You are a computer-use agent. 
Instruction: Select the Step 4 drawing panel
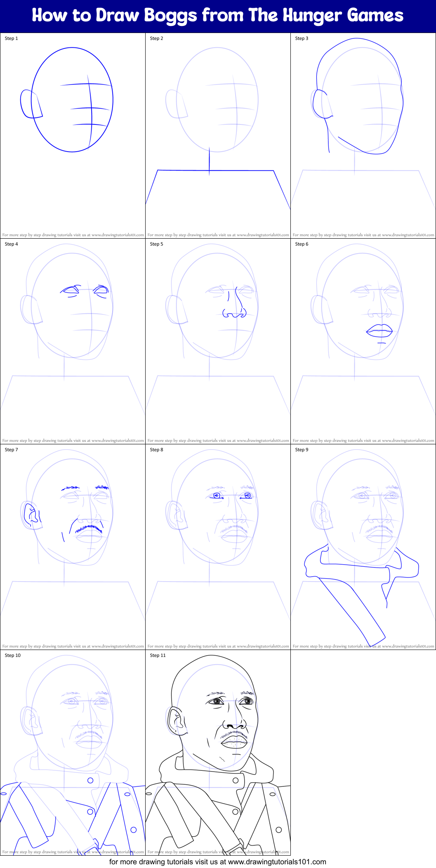[73, 341]
